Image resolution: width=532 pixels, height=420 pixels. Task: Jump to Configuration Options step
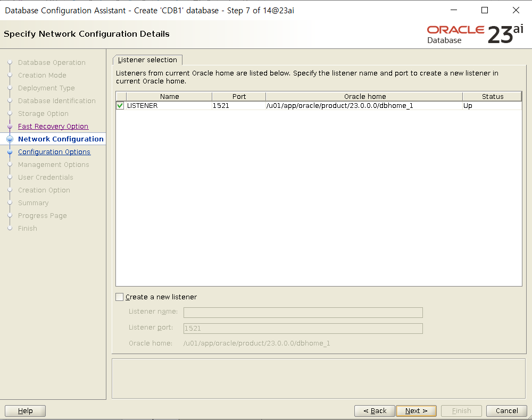[54, 152]
